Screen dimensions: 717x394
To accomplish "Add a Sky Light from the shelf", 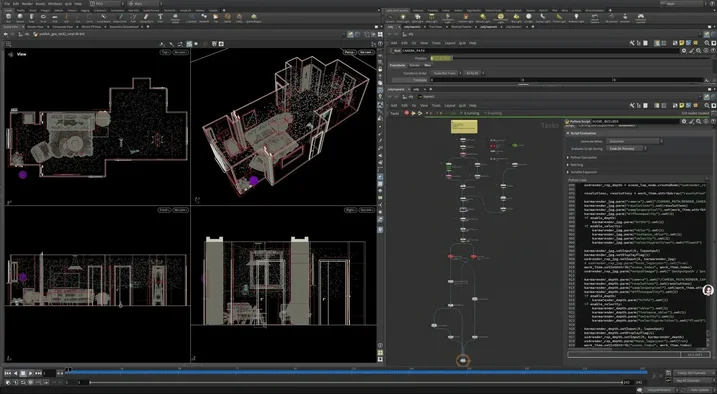I will [x=516, y=18].
